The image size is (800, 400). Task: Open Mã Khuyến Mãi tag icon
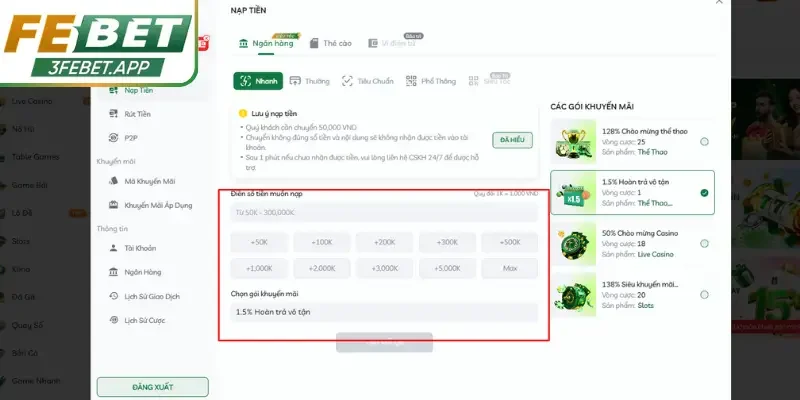coord(114,181)
